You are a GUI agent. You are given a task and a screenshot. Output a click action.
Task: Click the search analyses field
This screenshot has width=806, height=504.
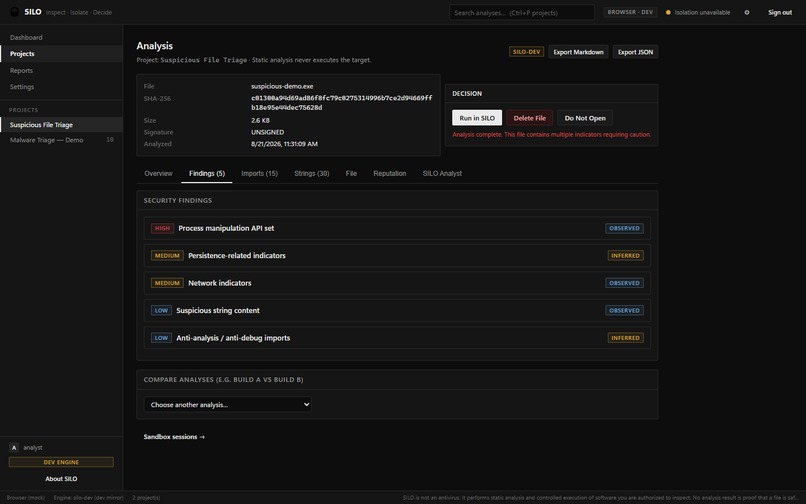coord(522,12)
